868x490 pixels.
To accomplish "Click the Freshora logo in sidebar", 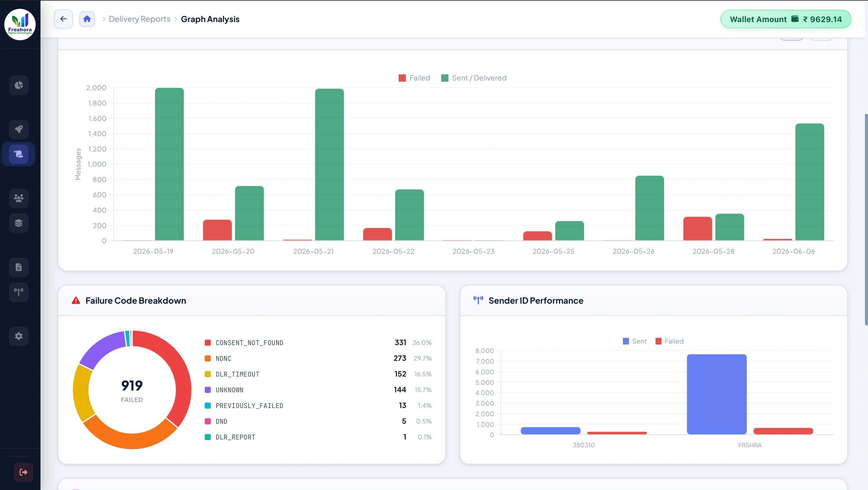I will [x=20, y=24].
